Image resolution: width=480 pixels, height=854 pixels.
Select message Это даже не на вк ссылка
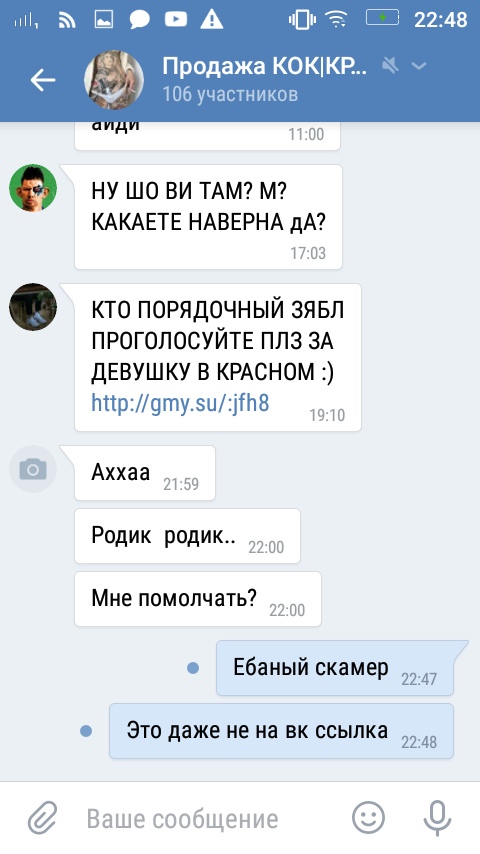282,731
